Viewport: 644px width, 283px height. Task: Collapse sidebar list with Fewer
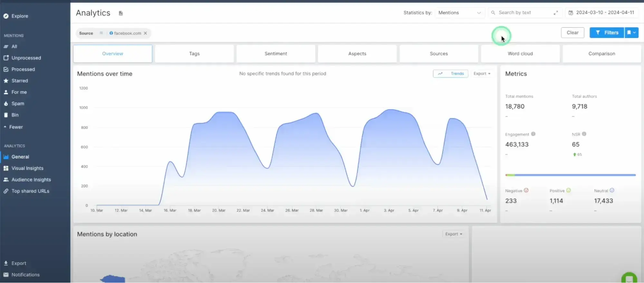coord(16,127)
